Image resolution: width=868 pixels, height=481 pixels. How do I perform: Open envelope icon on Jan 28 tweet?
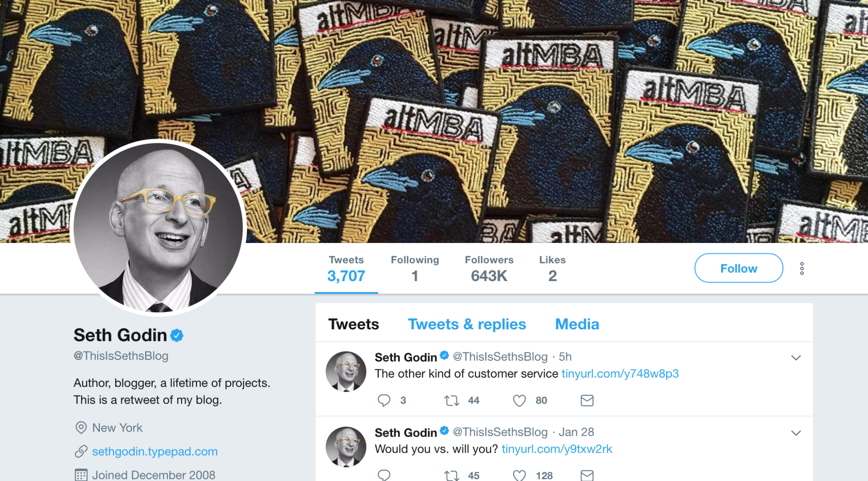point(587,475)
